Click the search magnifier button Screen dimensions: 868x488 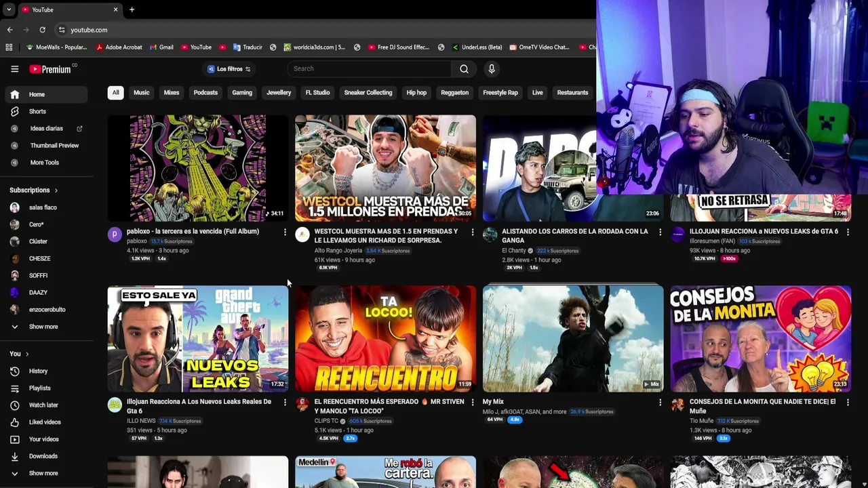coord(464,68)
